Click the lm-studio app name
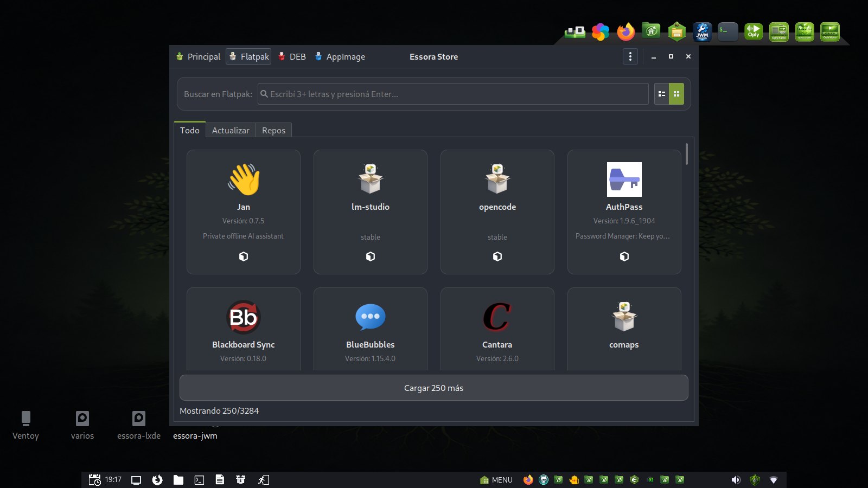This screenshot has height=488, width=868. tap(371, 207)
